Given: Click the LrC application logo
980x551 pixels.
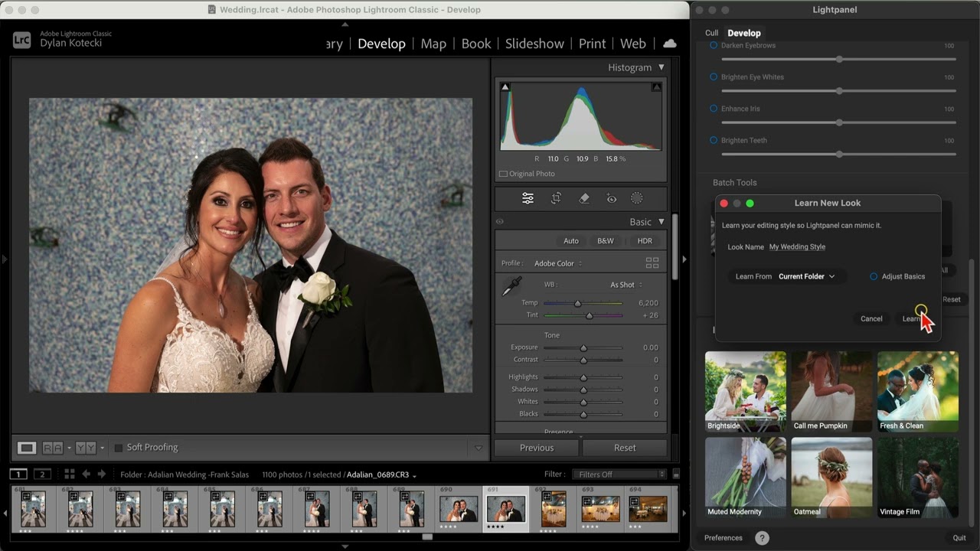Looking at the screenshot, I should (21, 40).
